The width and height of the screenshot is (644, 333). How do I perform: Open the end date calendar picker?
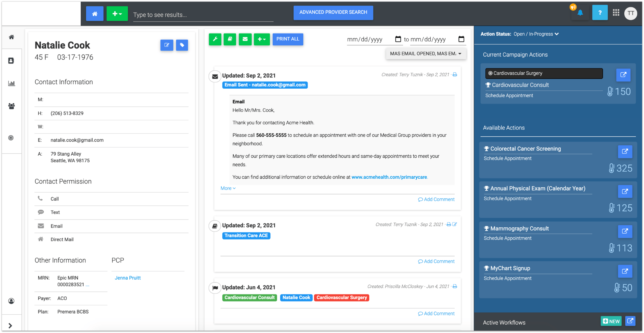tap(461, 39)
